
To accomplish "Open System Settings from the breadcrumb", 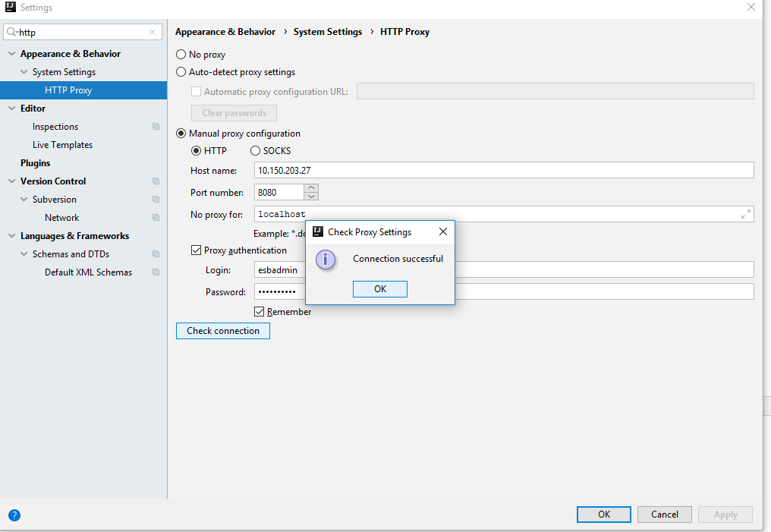I will [x=328, y=31].
